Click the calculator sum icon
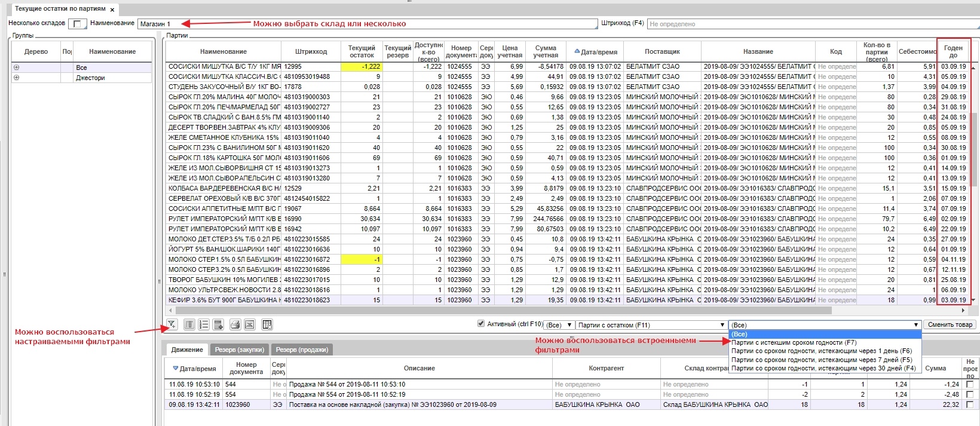The height and width of the screenshot is (426, 980). point(218,324)
